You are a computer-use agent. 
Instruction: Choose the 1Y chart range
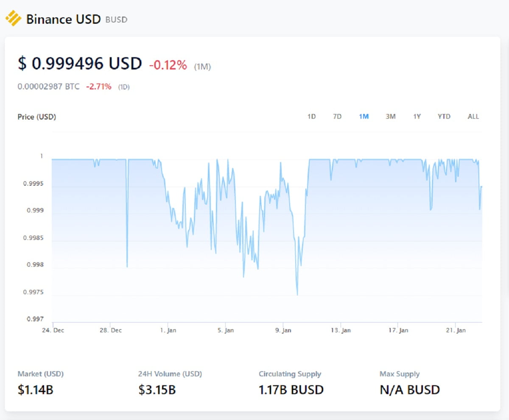click(x=417, y=117)
